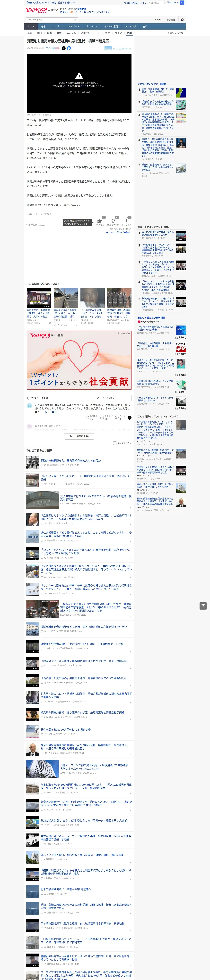Open ranking item 震度3 東北で地震 M4.9
210x980 pixels.
click(158, 90)
